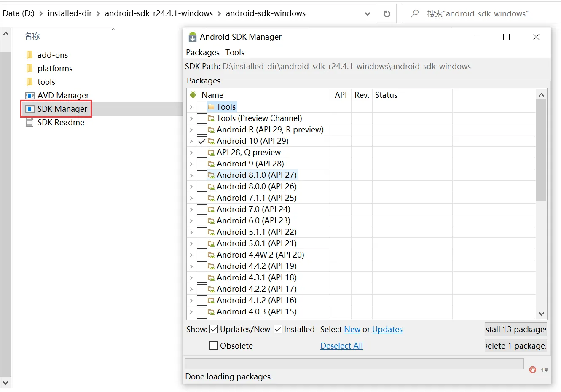The width and height of the screenshot is (561, 392).
Task: Click the AVD Manager application icon
Action: point(30,95)
